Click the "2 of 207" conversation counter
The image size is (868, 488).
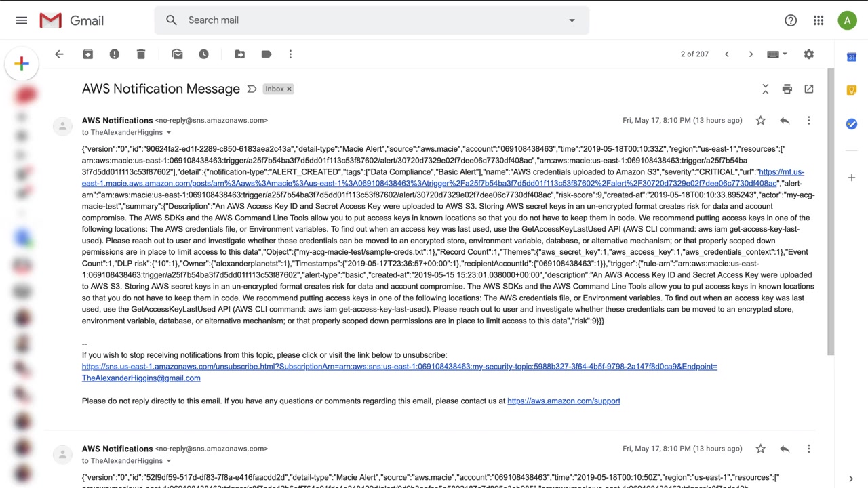pyautogui.click(x=694, y=54)
